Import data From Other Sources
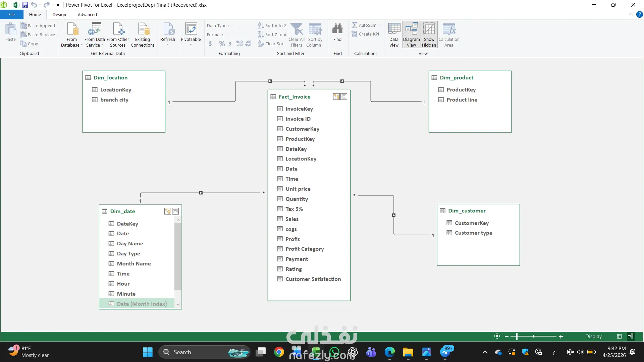644x362 pixels. tap(118, 35)
